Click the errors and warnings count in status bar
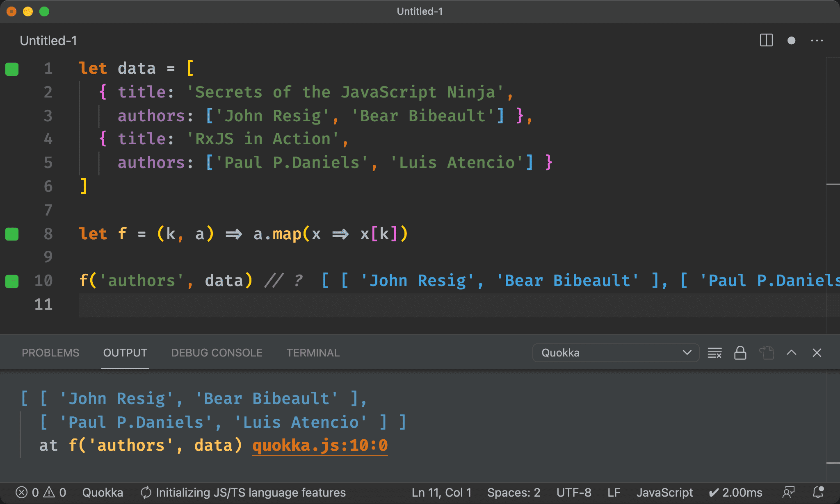 point(41,493)
